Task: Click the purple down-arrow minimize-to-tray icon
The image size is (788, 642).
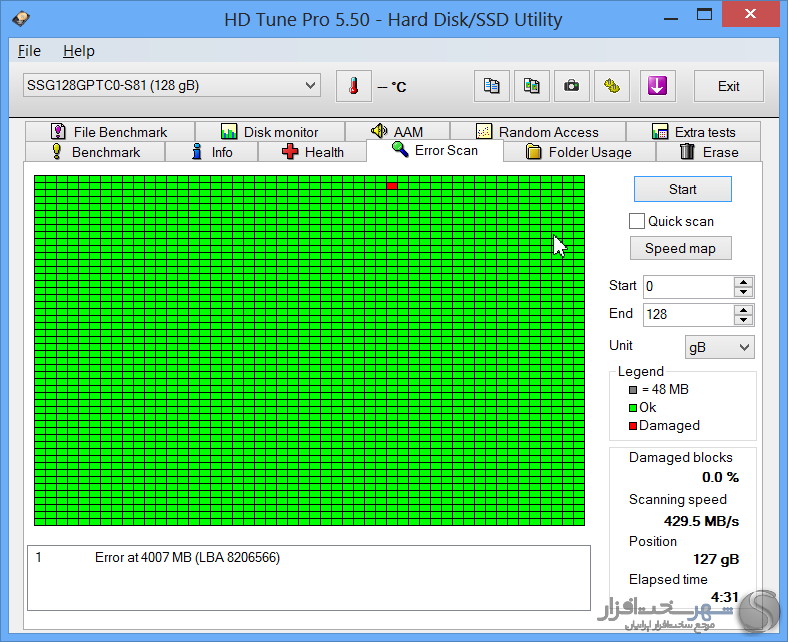Action: (657, 86)
